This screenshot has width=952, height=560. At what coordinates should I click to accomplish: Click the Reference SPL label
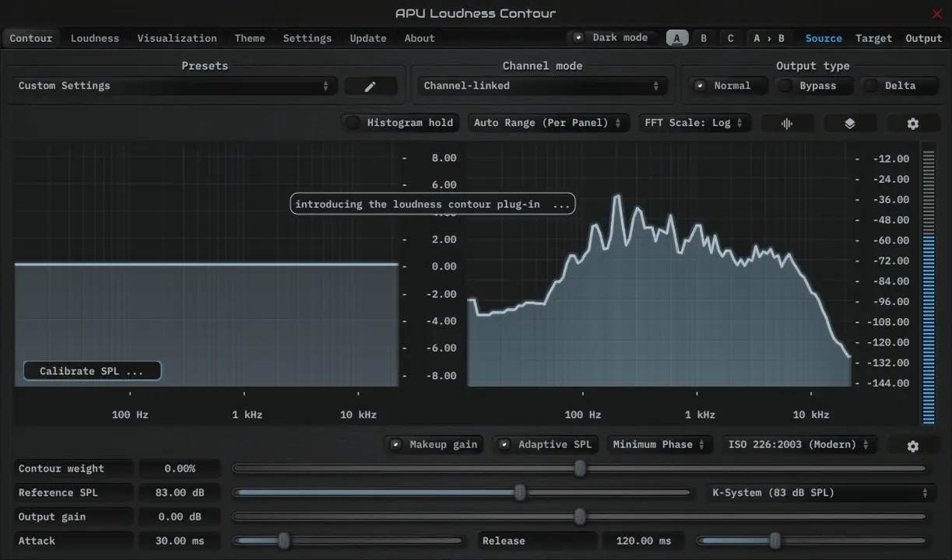coord(74,493)
